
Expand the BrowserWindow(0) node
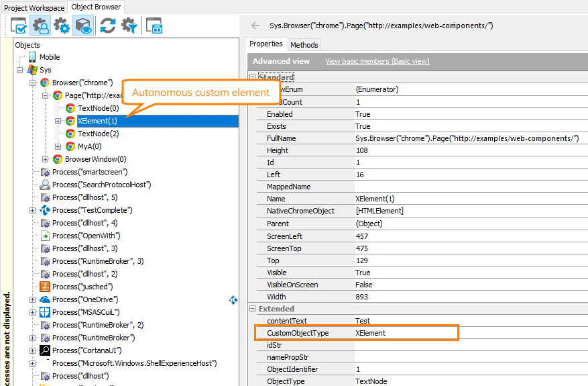tap(46, 159)
